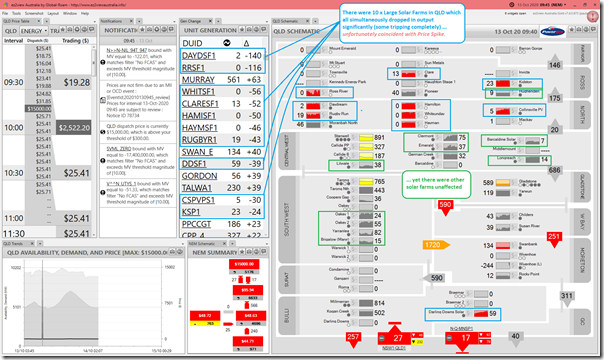Screen dimensions: 604x360
Task: Click the generation output column icon beside DUID
Action: pos(227,43)
